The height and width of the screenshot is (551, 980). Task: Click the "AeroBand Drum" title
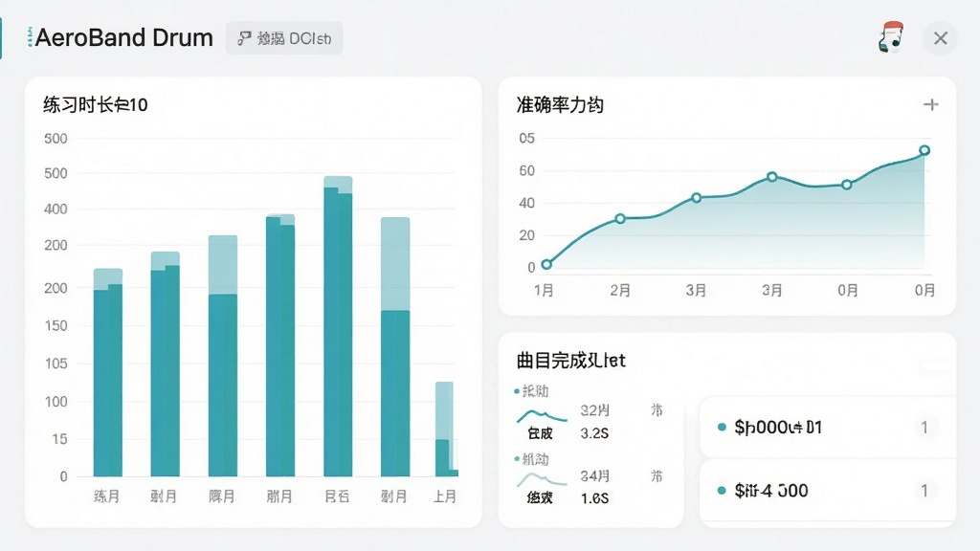click(123, 38)
